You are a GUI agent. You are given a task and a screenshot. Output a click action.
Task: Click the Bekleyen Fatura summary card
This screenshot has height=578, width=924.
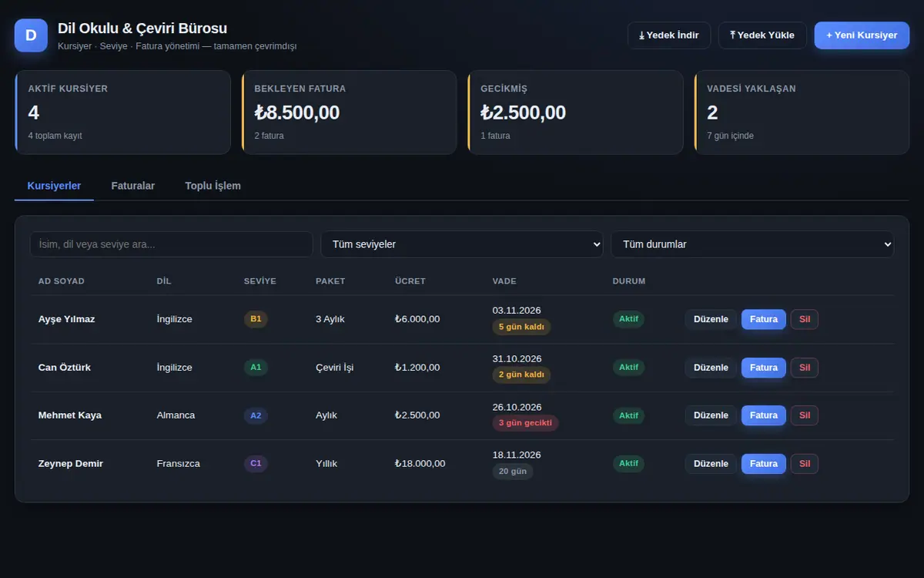[349, 113]
